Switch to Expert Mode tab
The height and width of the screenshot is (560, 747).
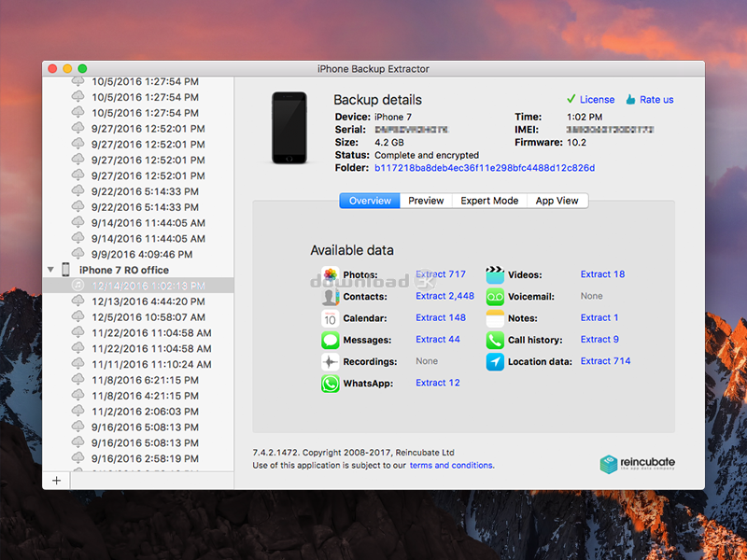(x=489, y=201)
